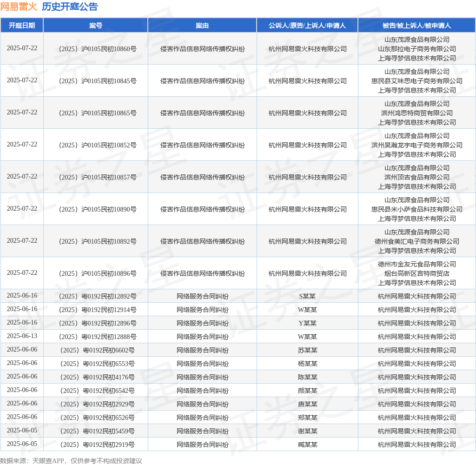Click the 网易雷火 title text
Viewport: 476px width, 465px height.
coord(19,7)
